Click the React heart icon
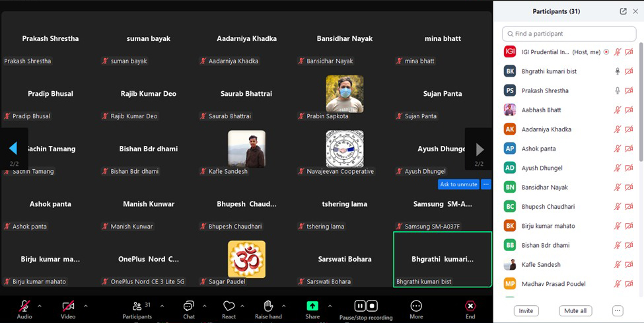 [229, 306]
